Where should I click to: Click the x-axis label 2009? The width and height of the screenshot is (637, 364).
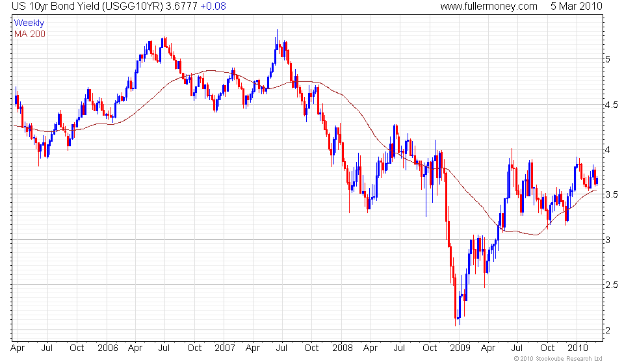pyautogui.click(x=460, y=348)
